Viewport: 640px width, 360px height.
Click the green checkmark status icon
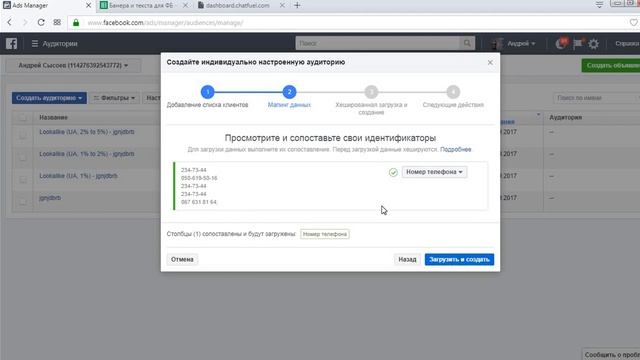pyautogui.click(x=393, y=172)
